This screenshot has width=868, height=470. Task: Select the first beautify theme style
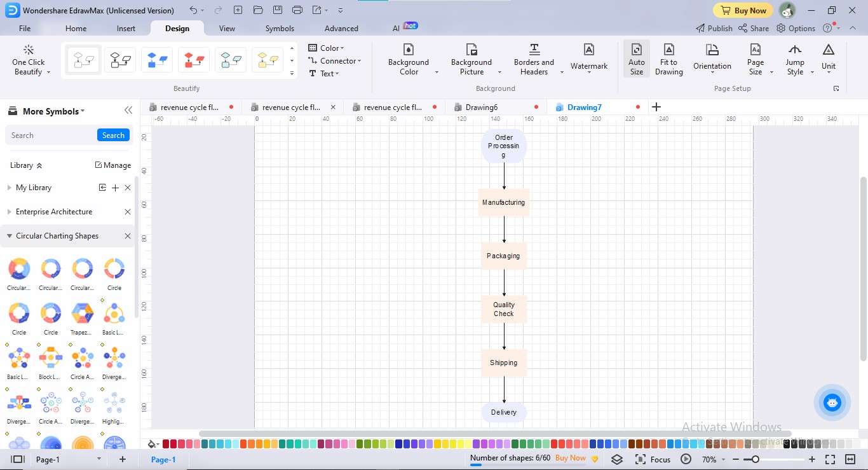pos(83,60)
